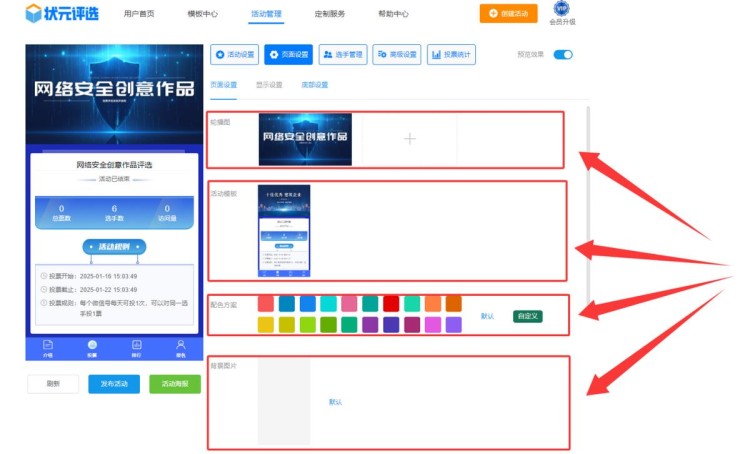Viewport: 750px width, 454px height.
Task: Open the VIP 会员升级 icon
Action: click(561, 10)
